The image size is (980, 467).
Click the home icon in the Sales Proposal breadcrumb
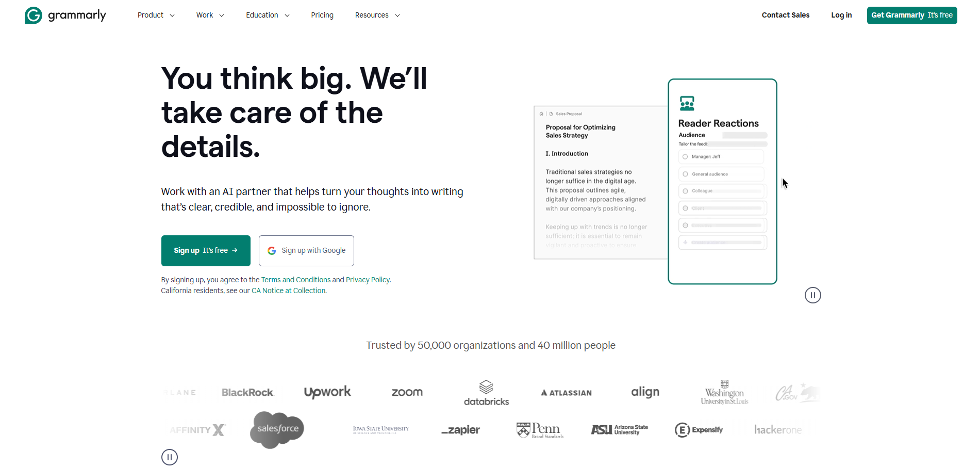[x=541, y=114]
